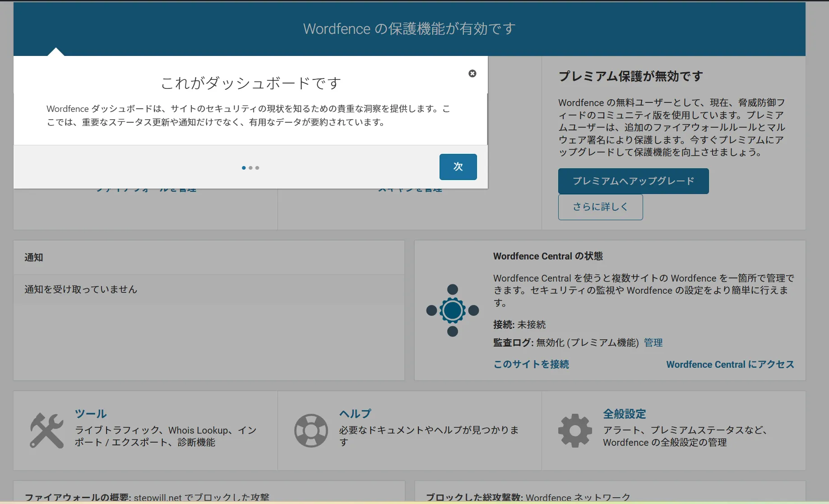Open Help via the life-ring icon

pos(310,430)
